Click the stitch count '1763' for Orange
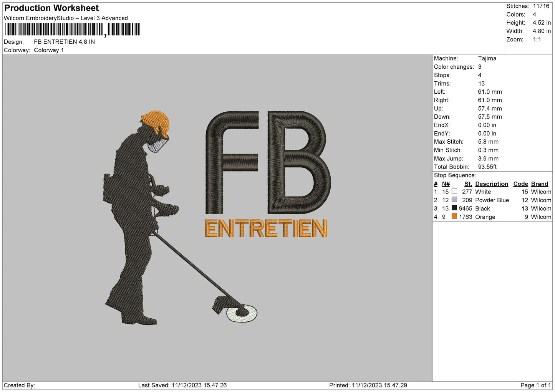Screen dimensions: 555x392 tap(466, 217)
